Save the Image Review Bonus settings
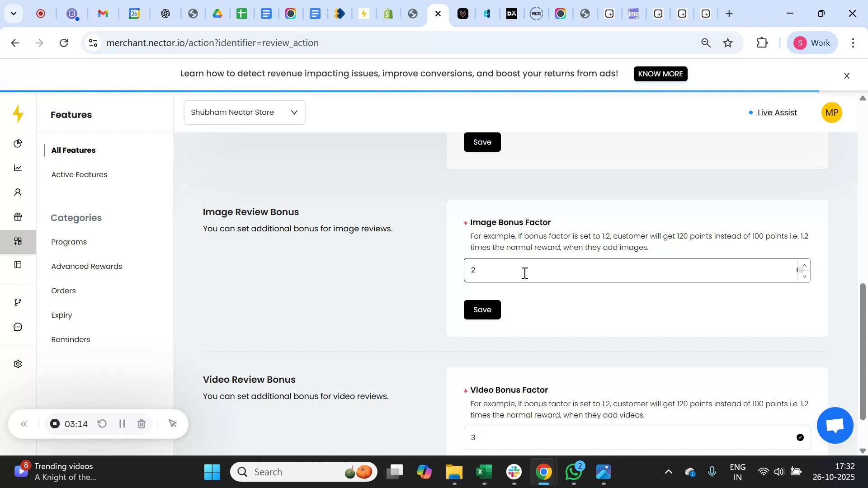 click(482, 310)
